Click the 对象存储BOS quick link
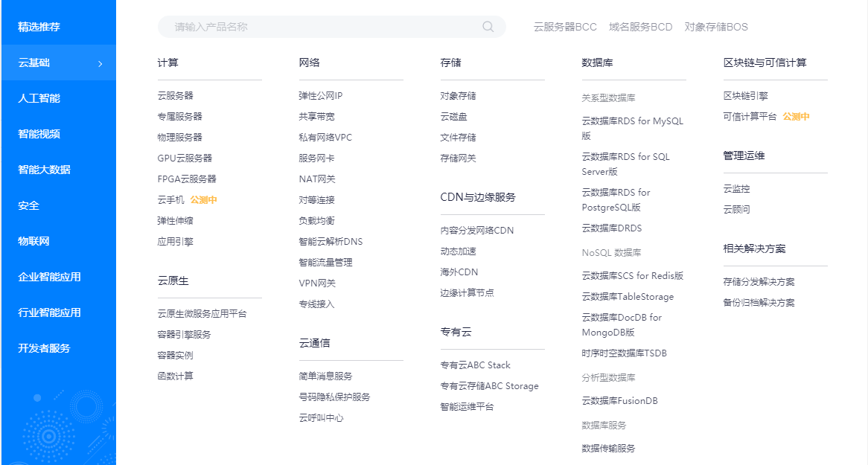The width and height of the screenshot is (868, 465). click(716, 27)
